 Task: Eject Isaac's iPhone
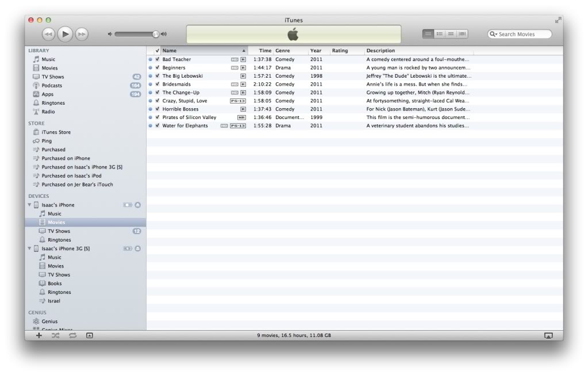[x=137, y=205]
